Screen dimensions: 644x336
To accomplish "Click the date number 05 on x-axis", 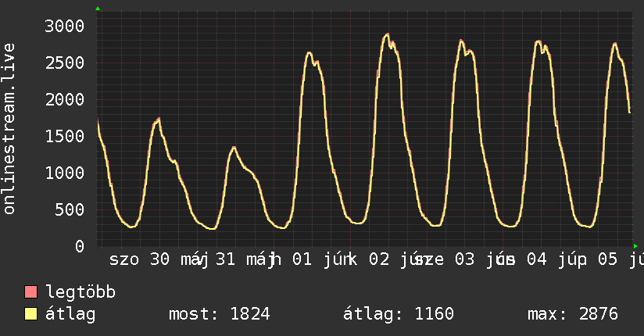I will [x=608, y=259].
